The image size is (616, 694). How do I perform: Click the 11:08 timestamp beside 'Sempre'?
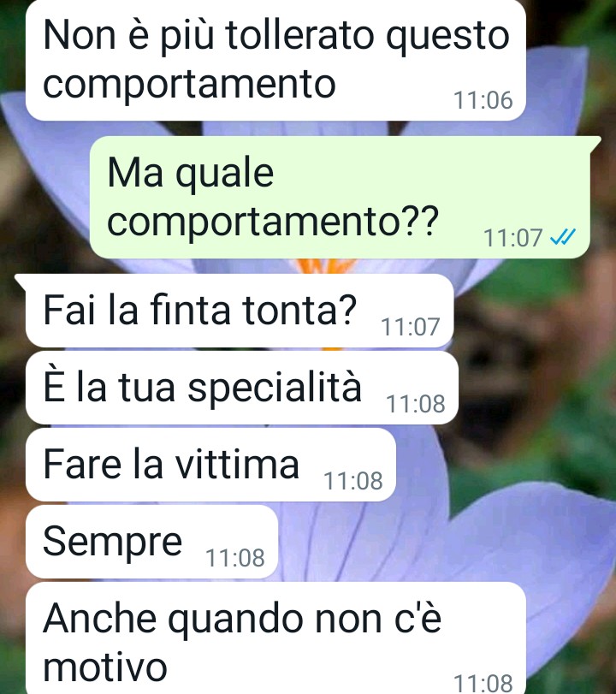[x=235, y=558]
